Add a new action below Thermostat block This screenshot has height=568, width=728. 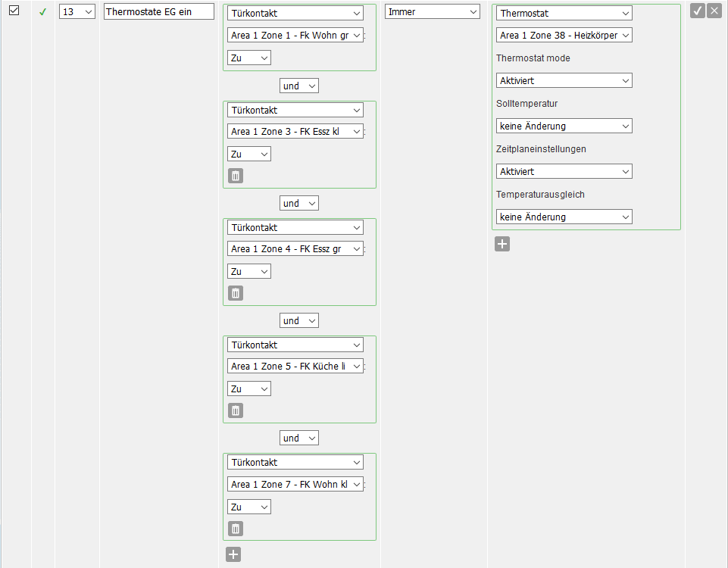pyautogui.click(x=502, y=244)
